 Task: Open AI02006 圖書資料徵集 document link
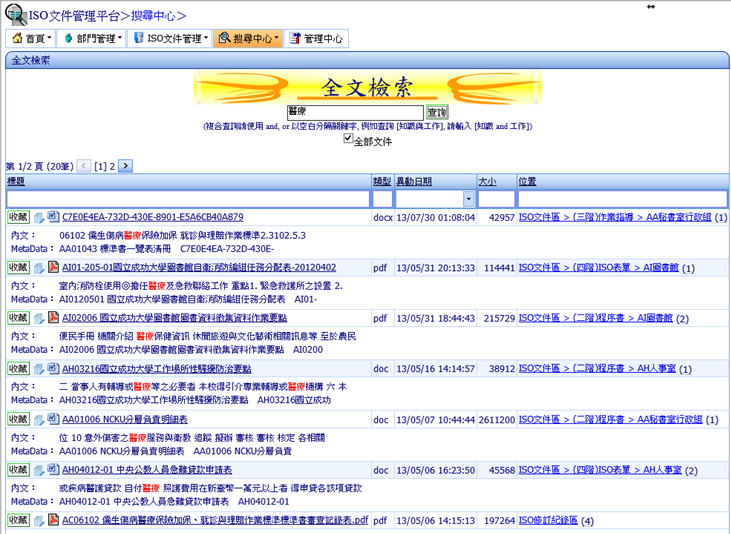pos(175,318)
